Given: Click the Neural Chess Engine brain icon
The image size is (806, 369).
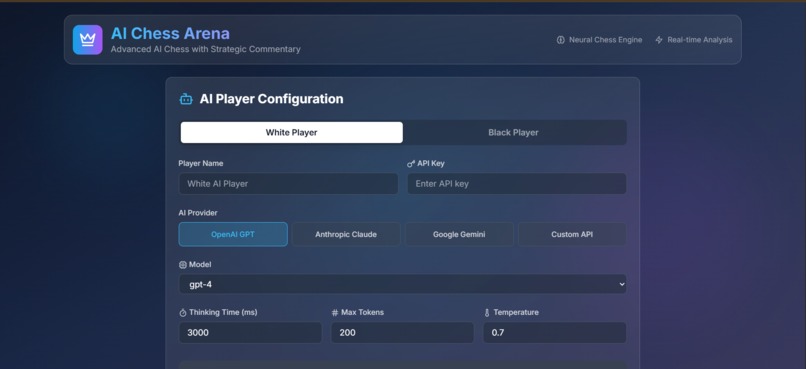Looking at the screenshot, I should pyautogui.click(x=560, y=40).
